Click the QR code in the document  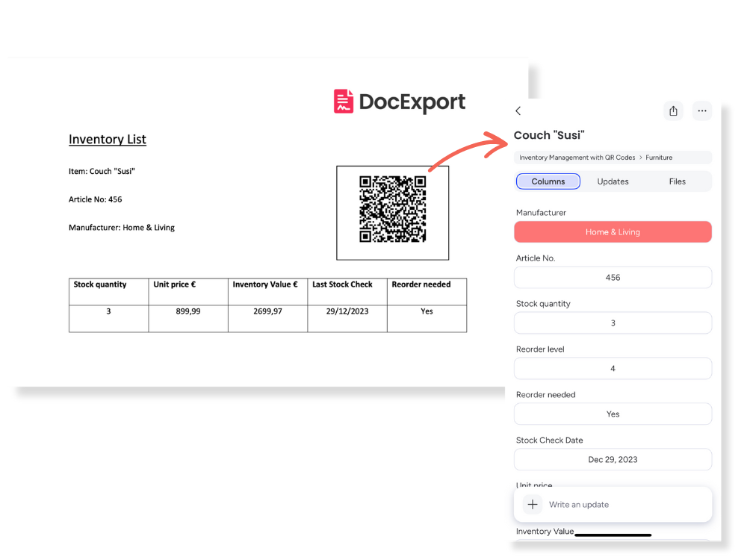(x=393, y=210)
